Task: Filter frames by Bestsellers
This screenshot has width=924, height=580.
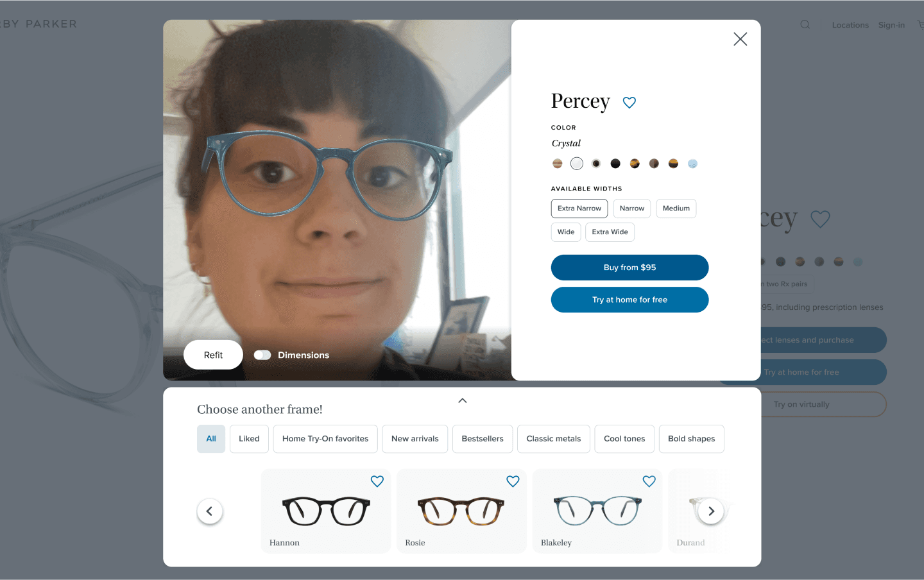Action: tap(483, 439)
